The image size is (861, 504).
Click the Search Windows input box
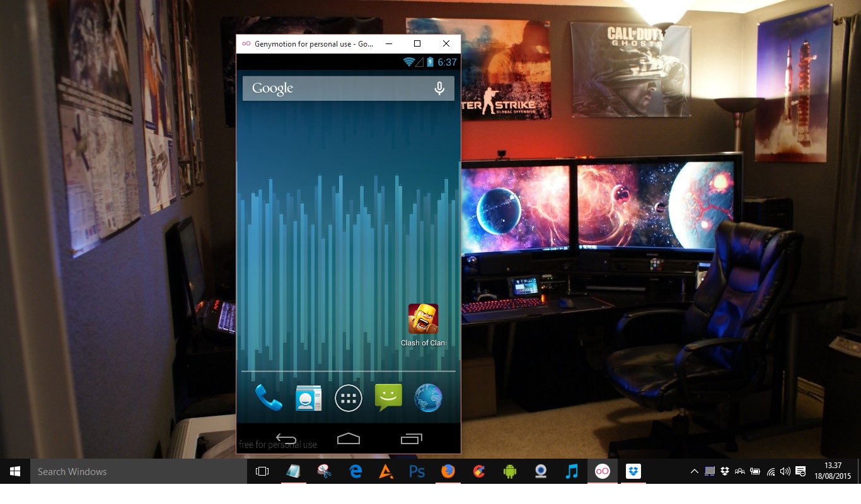point(126,471)
